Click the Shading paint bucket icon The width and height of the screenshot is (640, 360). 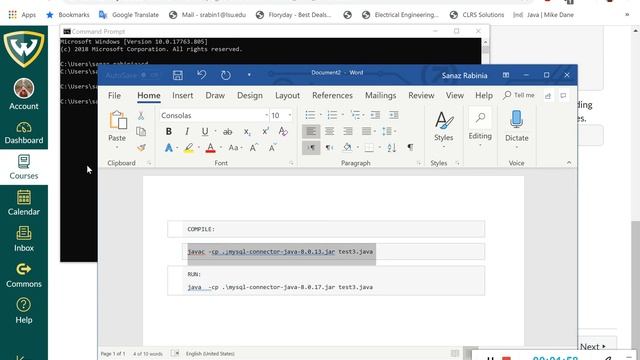click(x=347, y=148)
